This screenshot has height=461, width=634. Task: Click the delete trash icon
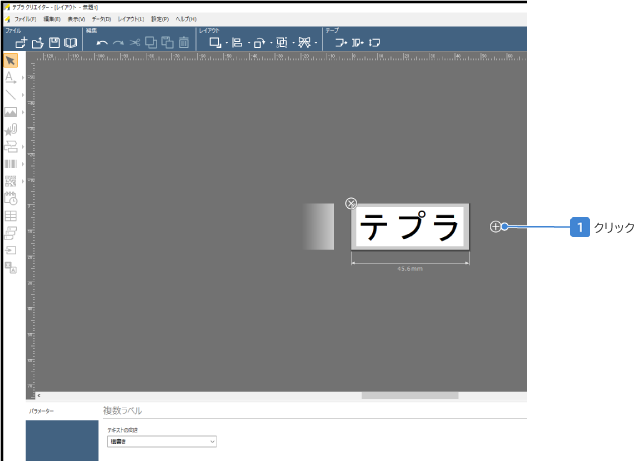pyautogui.click(x=184, y=43)
